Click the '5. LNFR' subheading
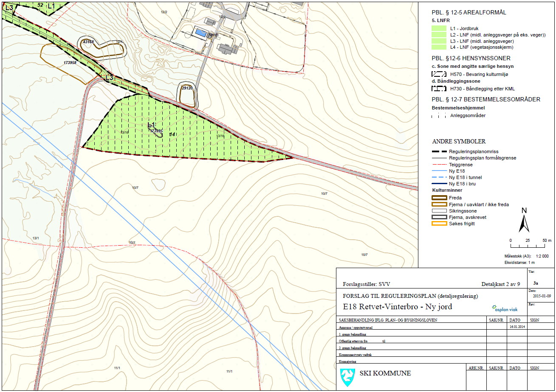This screenshot has height=392, width=556. pyautogui.click(x=441, y=20)
